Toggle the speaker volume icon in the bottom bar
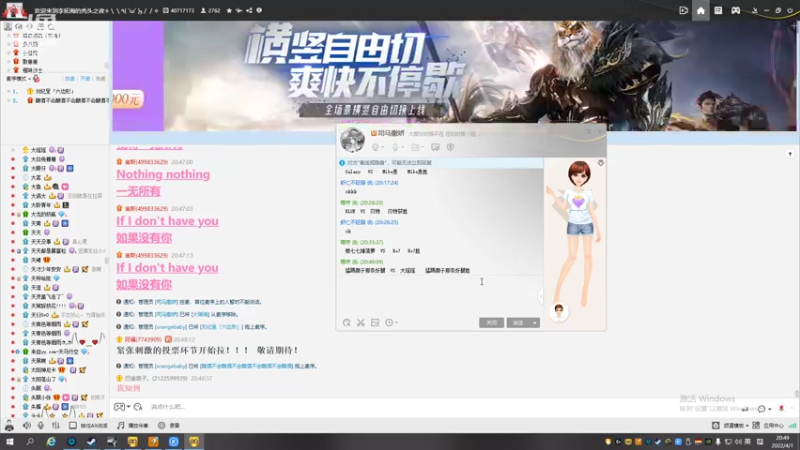Image resolution: width=800 pixels, height=450 pixels. click(x=26, y=426)
